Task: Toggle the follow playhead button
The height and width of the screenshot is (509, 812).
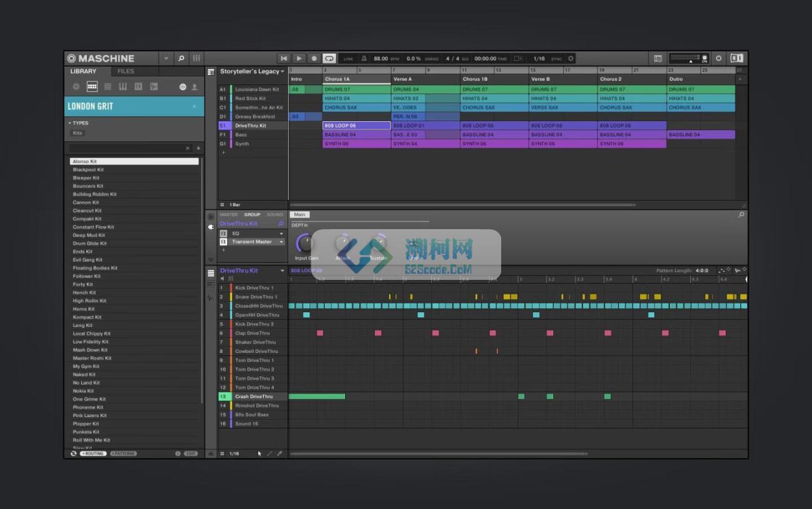Action: pos(518,58)
